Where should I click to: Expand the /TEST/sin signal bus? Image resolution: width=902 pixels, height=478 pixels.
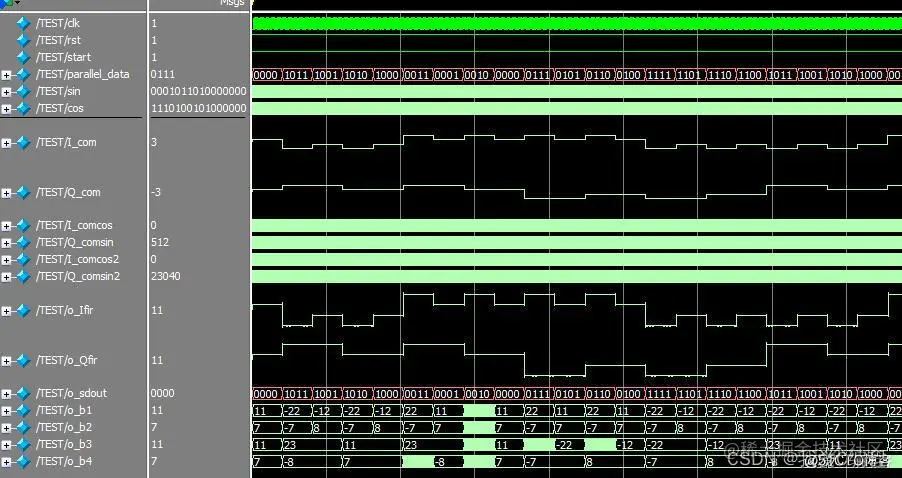(6, 92)
